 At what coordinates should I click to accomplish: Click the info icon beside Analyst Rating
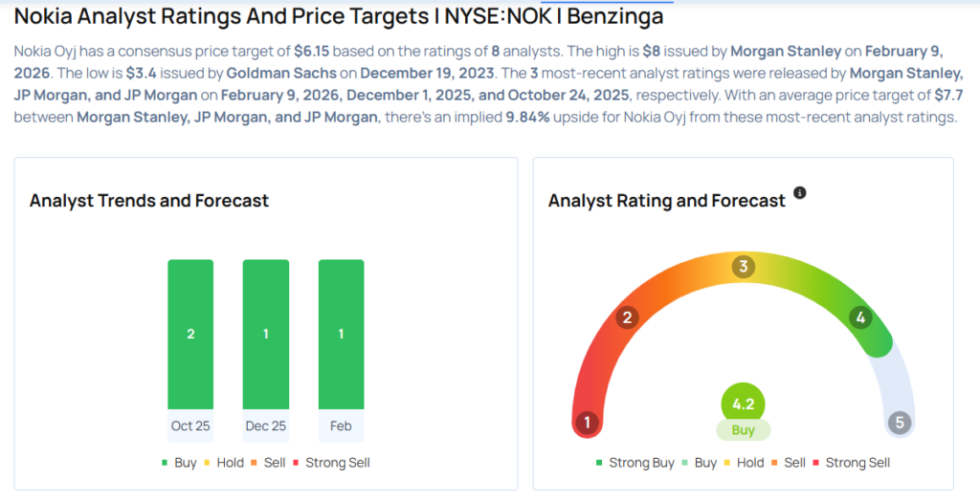pyautogui.click(x=800, y=193)
